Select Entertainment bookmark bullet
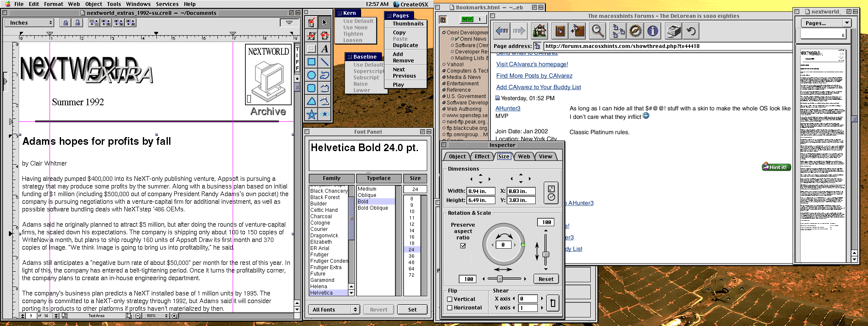 click(x=444, y=84)
